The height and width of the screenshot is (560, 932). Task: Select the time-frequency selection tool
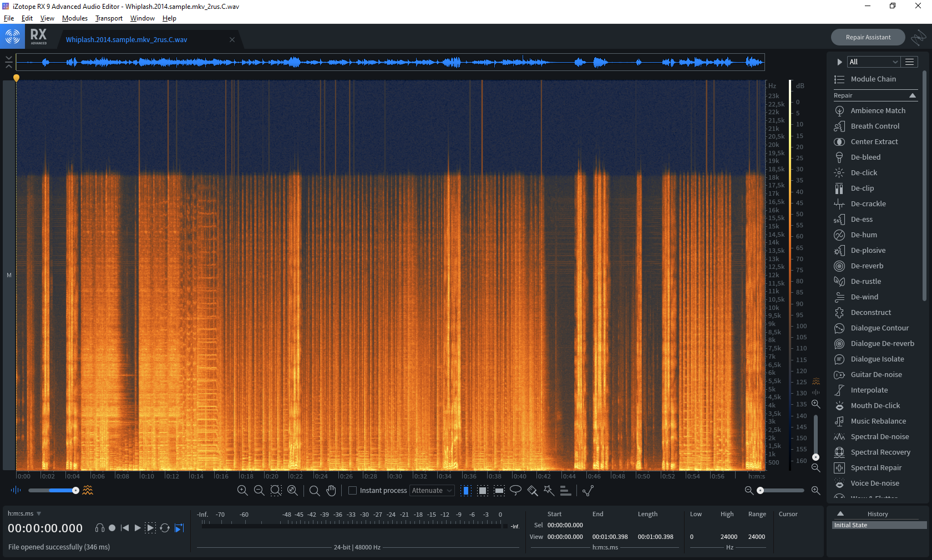point(483,490)
